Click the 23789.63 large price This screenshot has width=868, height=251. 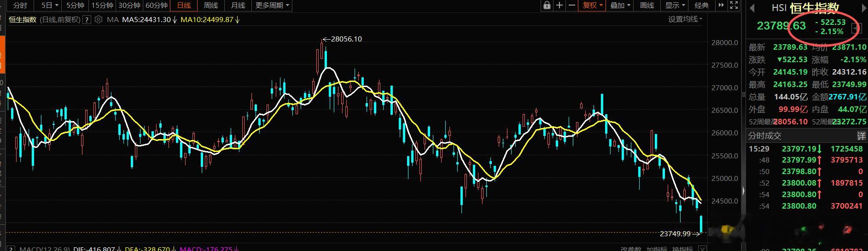pos(781,26)
